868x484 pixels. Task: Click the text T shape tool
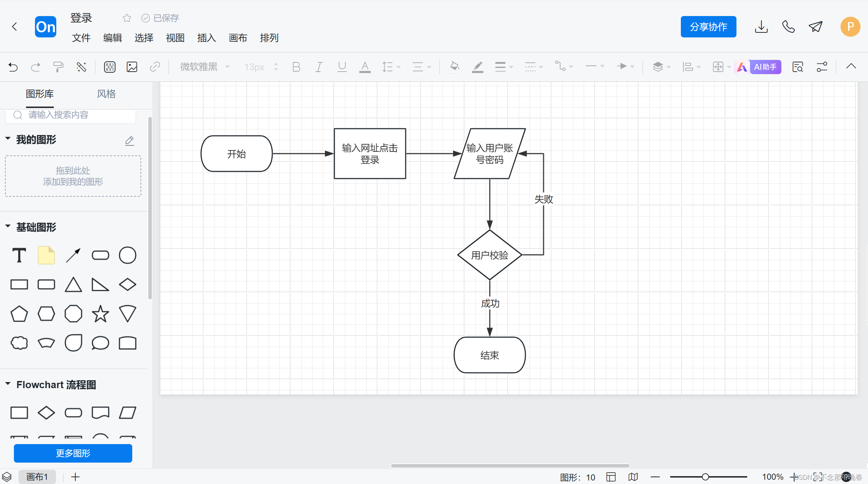click(19, 255)
